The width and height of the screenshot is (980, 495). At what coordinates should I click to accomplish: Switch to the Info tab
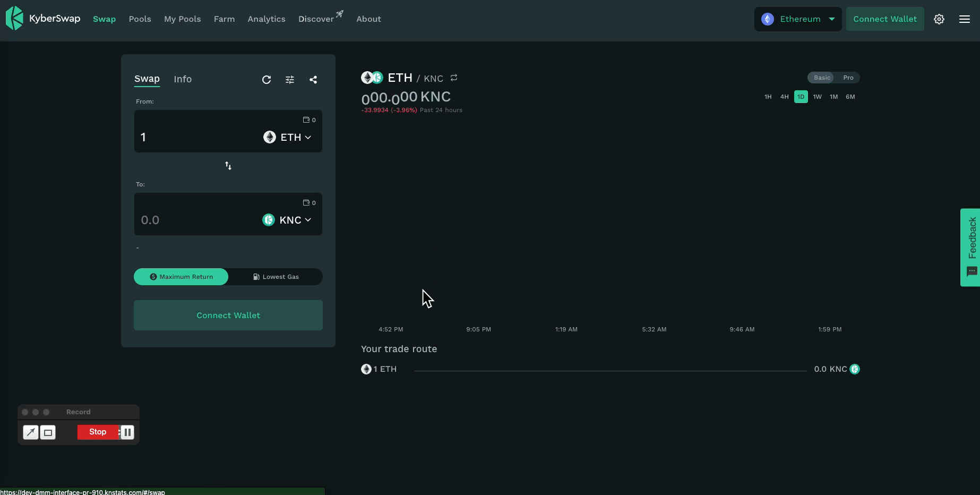tap(183, 79)
